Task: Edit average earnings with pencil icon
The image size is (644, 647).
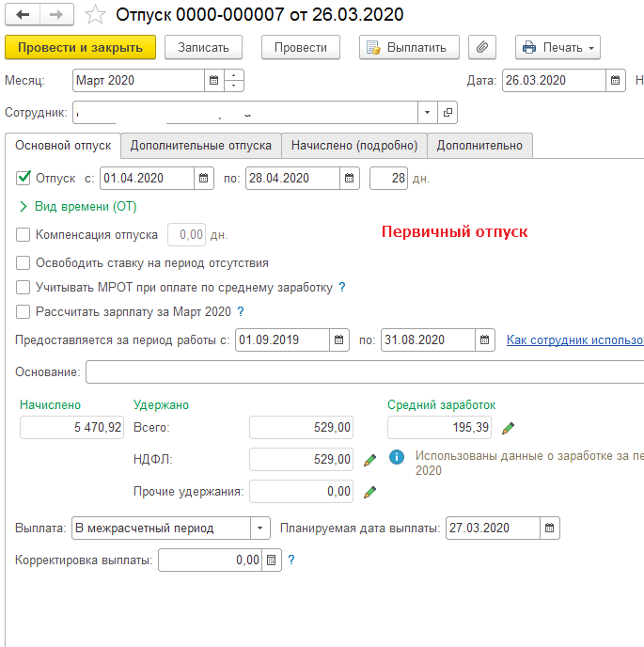Action: 508,429
